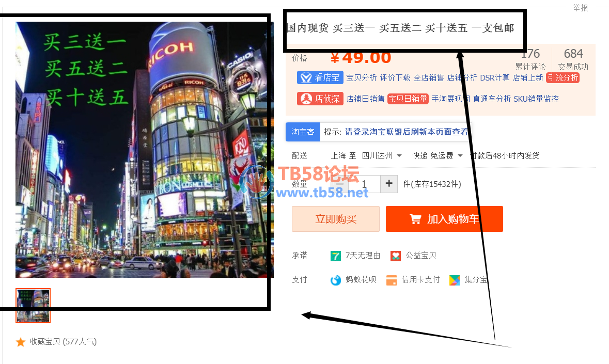Open 店铺分析 link

462,77
